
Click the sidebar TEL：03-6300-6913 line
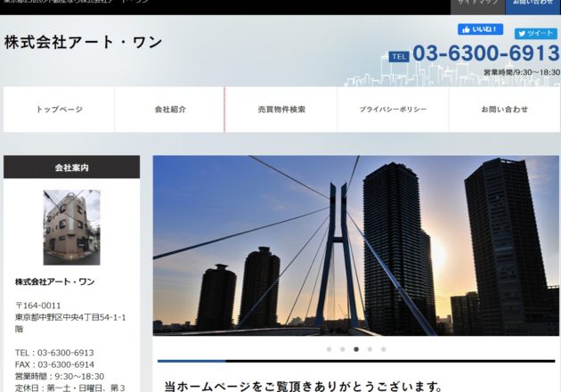54,353
